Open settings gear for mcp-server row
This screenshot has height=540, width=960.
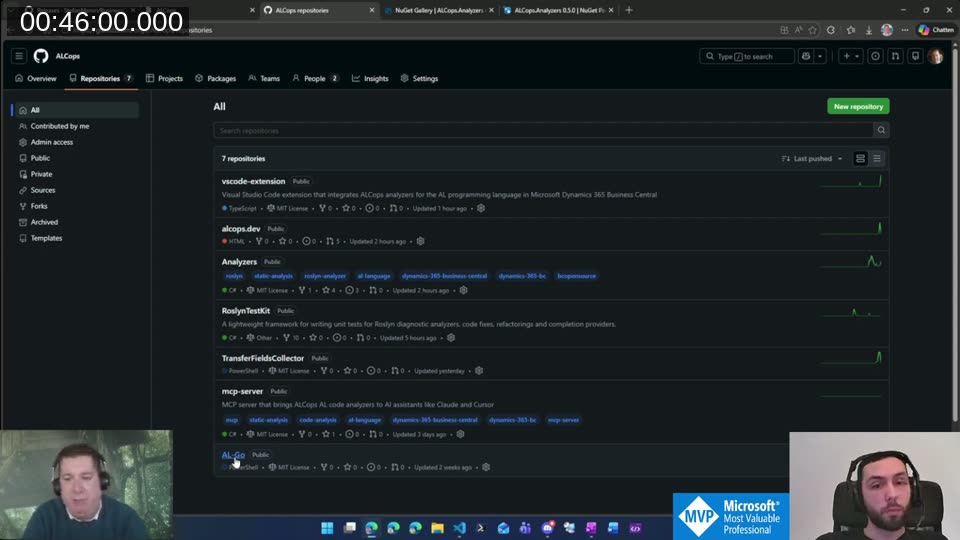pyautogui.click(x=460, y=434)
